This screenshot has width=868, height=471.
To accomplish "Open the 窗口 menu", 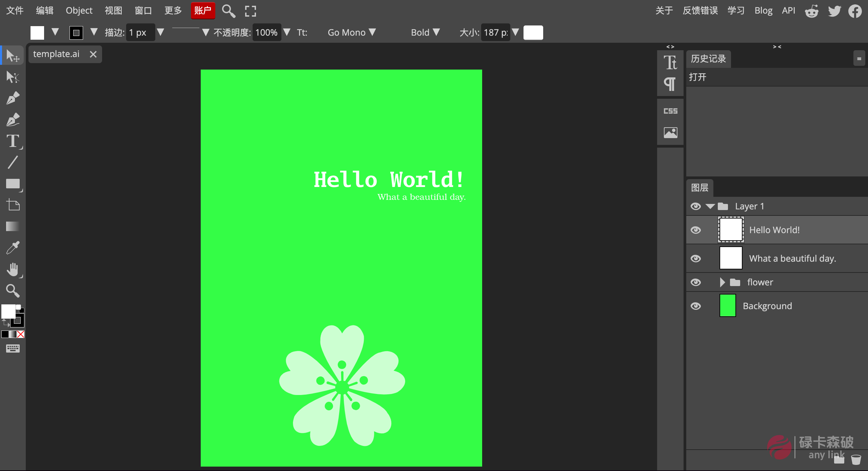I will (x=142, y=11).
